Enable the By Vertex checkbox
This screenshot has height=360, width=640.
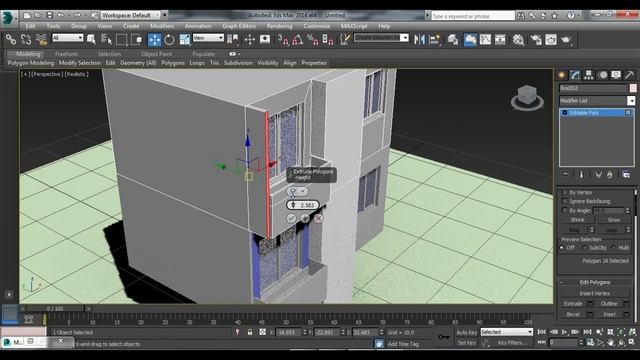click(x=565, y=192)
